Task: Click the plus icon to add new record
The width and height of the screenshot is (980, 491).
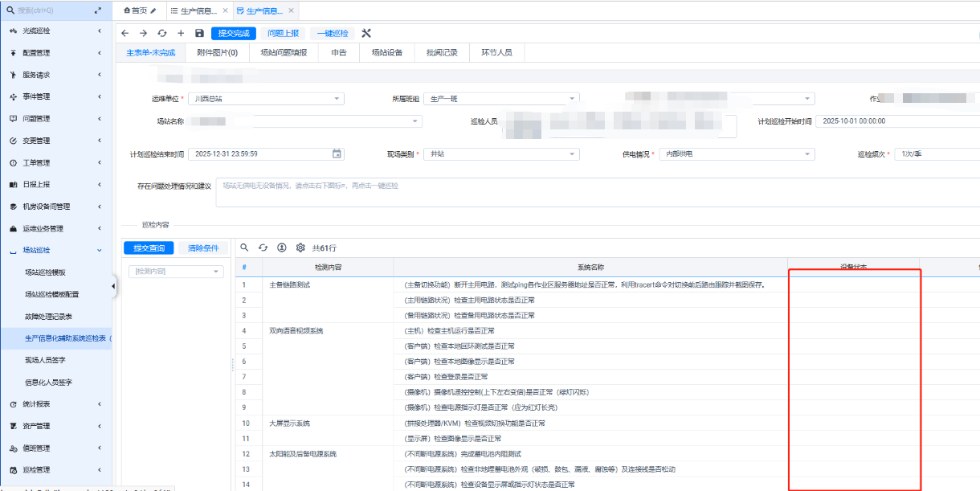Action: [181, 33]
